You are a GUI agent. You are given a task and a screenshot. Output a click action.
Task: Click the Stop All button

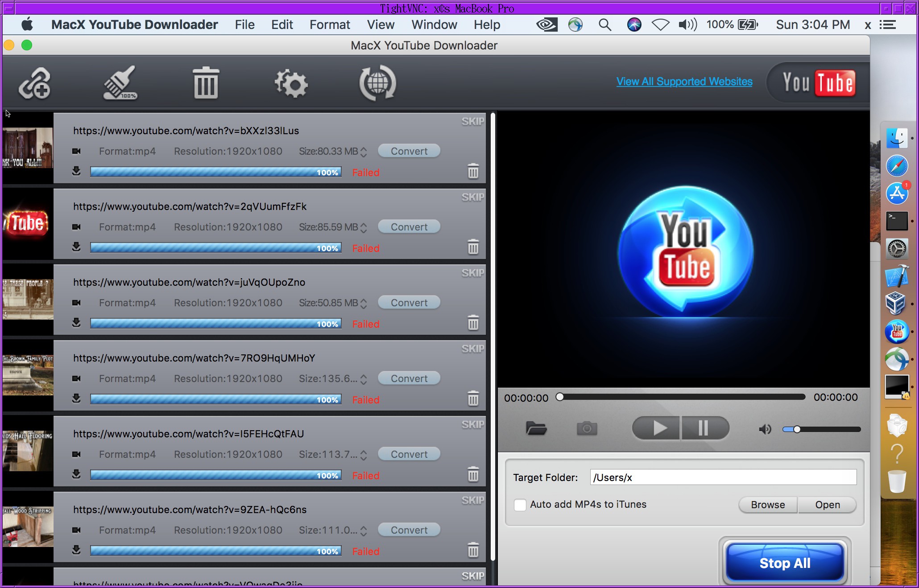(x=785, y=563)
